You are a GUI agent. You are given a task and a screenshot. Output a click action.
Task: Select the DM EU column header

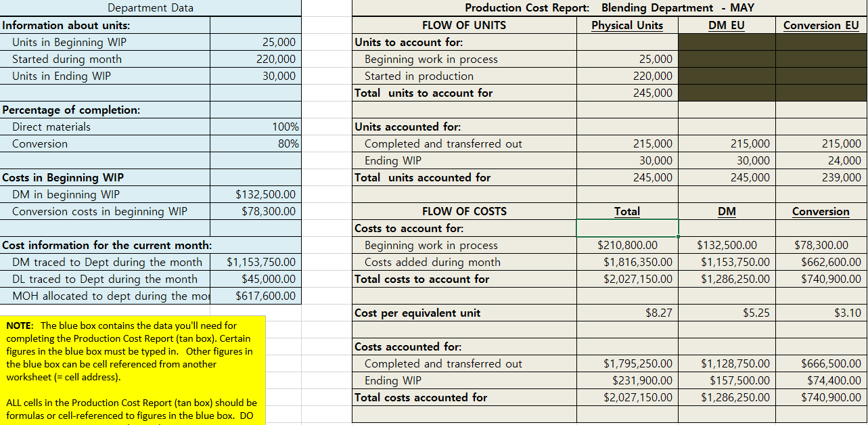[727, 25]
